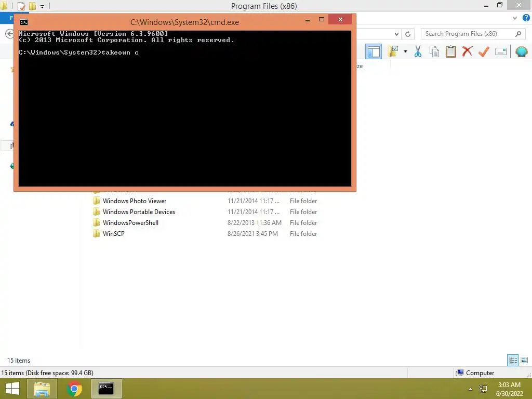Click the orange checkmark Properties icon
532x399 pixels.
[x=484, y=51]
